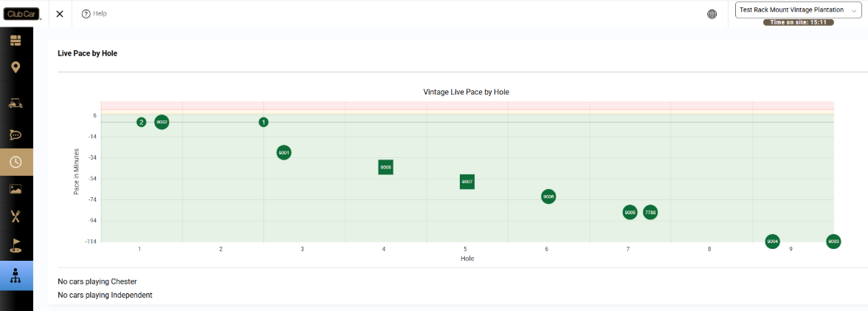Click the y-axis tick value -14
This screenshot has height=311, width=868.
tap(92, 137)
